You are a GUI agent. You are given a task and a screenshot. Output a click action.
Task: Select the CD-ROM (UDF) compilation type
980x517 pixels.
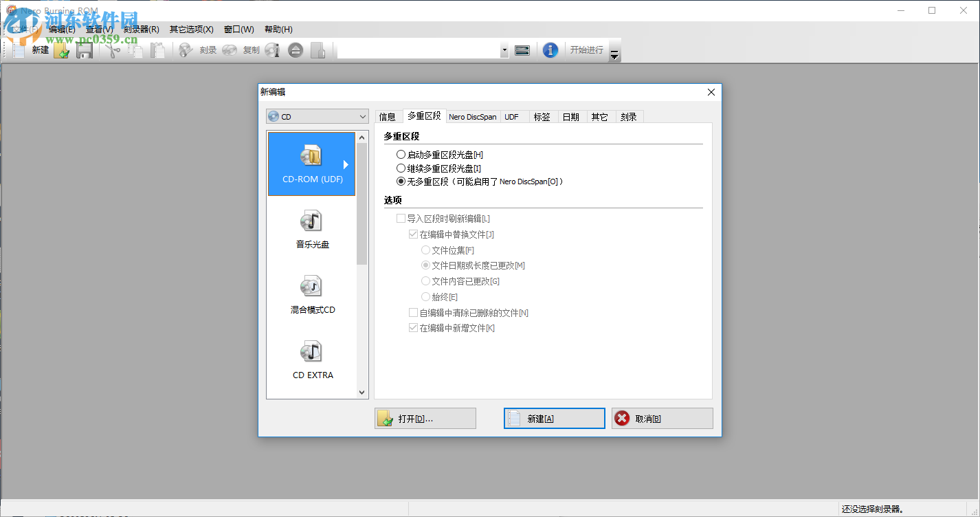312,164
